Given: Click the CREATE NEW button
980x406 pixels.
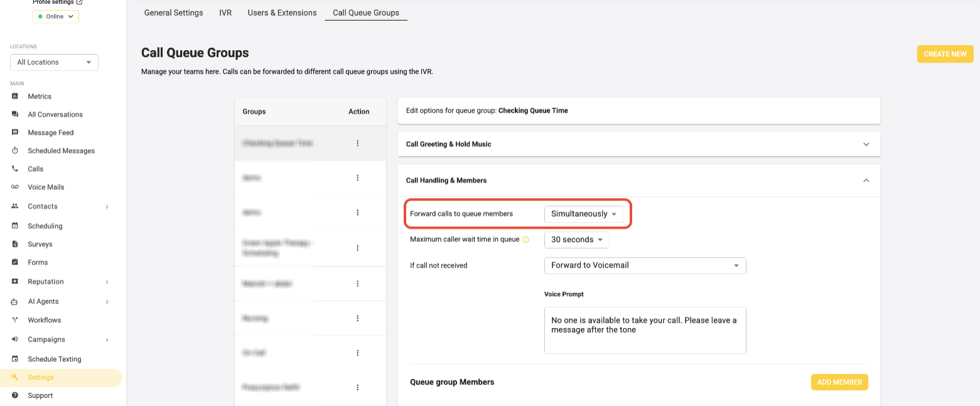Looking at the screenshot, I should pos(945,54).
